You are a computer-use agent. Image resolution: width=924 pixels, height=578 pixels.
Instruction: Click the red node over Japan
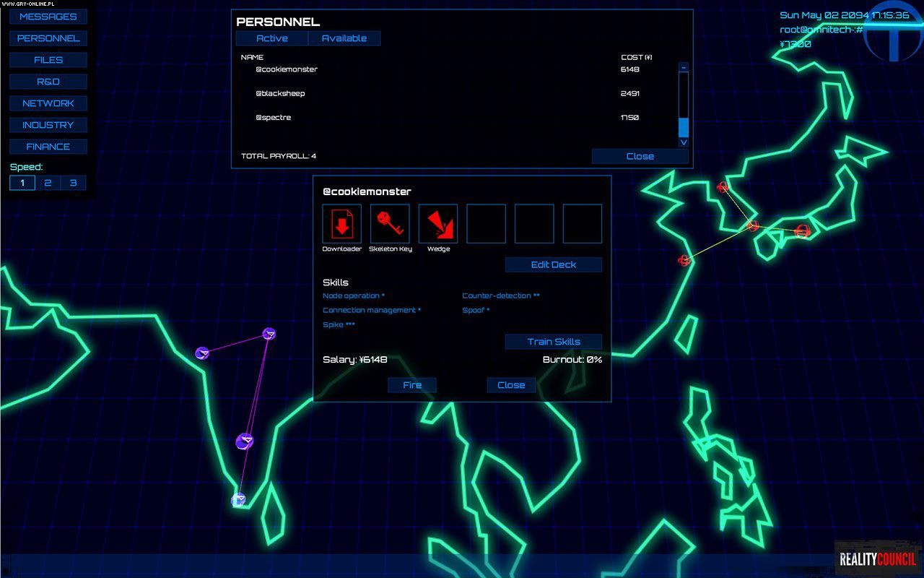802,231
